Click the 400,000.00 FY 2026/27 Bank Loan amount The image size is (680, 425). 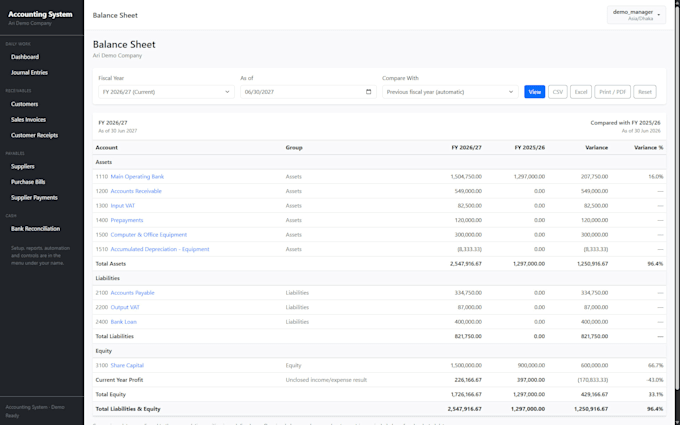click(468, 322)
